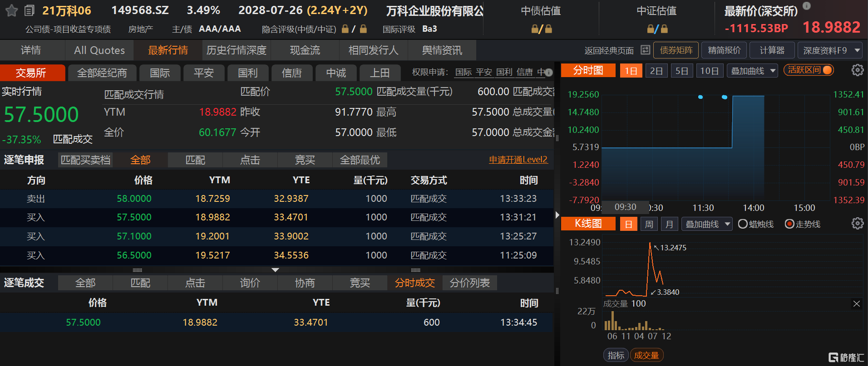Click the 卖出 58.0000 order row
The image size is (868, 366).
point(277,199)
